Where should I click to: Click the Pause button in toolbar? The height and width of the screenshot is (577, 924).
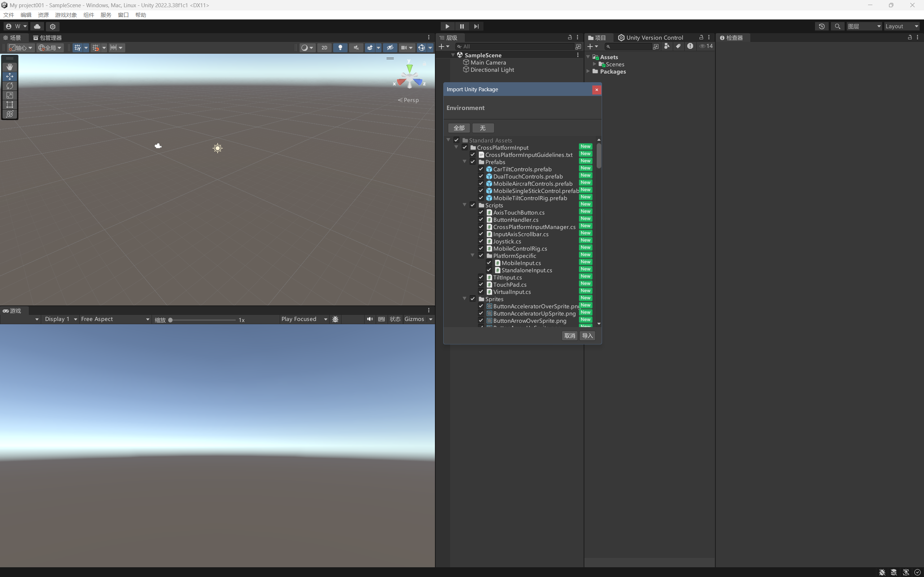pyautogui.click(x=462, y=26)
